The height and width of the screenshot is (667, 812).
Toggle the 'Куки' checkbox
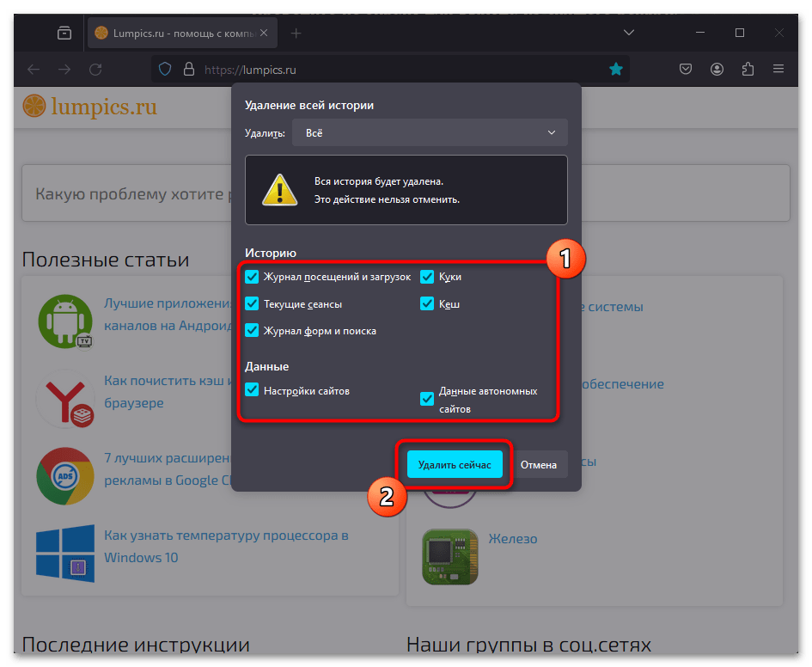(x=427, y=277)
